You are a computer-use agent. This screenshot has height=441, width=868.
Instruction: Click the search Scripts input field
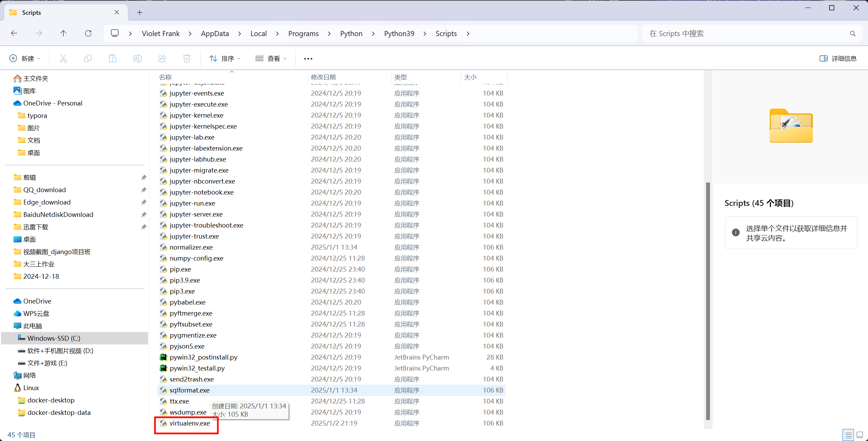(746, 33)
